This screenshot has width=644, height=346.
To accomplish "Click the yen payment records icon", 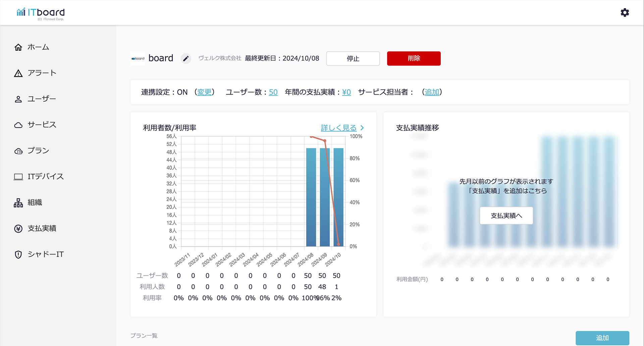I will tap(18, 229).
